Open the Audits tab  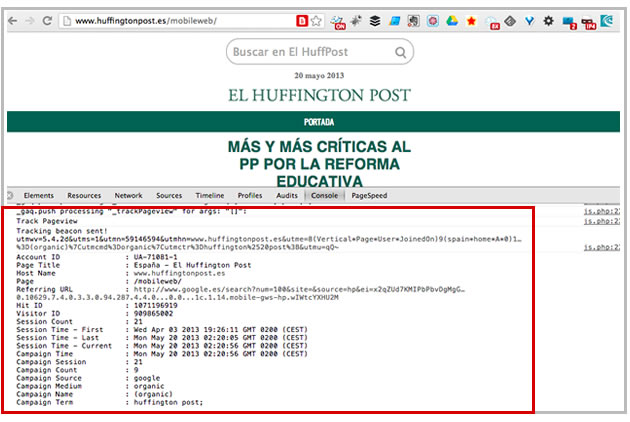tap(287, 196)
